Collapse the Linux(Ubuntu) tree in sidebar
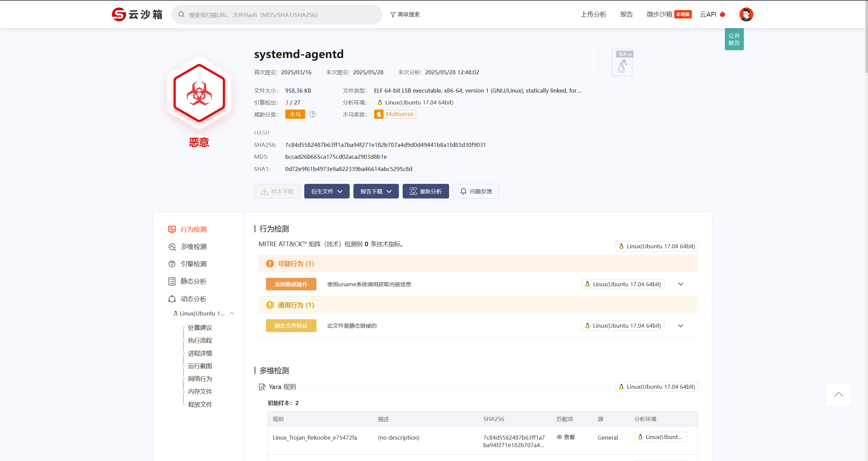 point(232,313)
